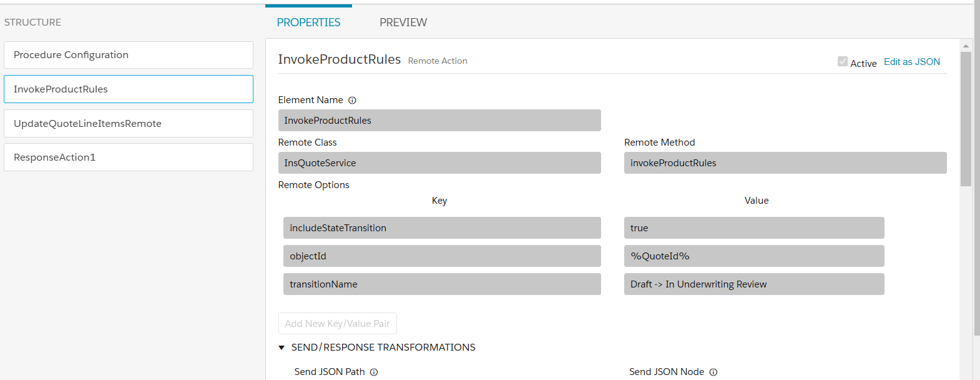Click Add New Key/Value Pair button
This screenshot has width=980, height=380.
337,324
